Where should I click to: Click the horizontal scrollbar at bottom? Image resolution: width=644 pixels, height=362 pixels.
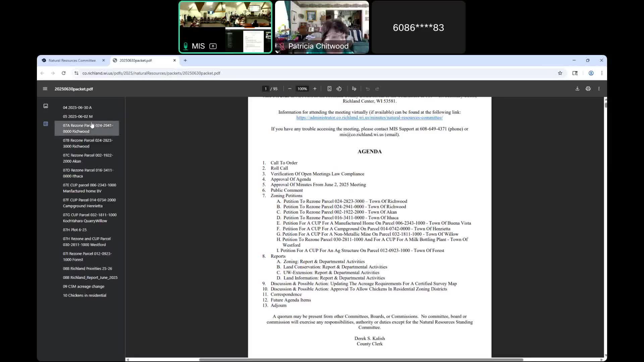click(x=361, y=360)
